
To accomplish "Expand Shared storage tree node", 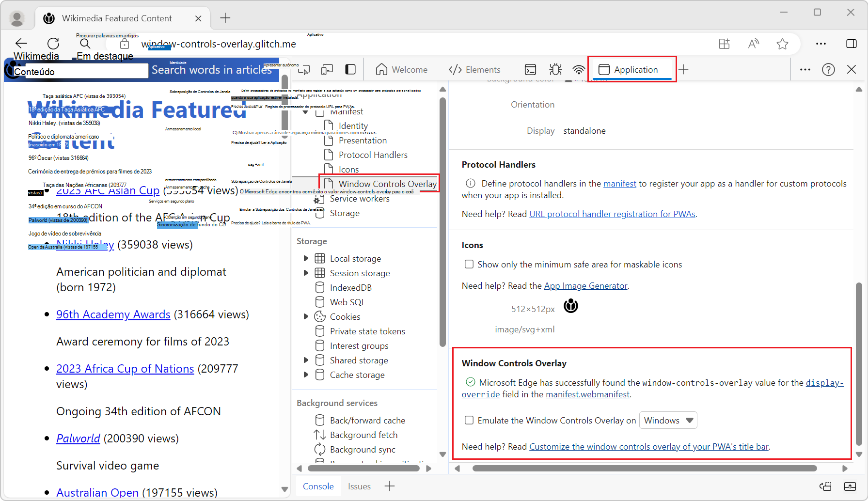I will tap(306, 360).
